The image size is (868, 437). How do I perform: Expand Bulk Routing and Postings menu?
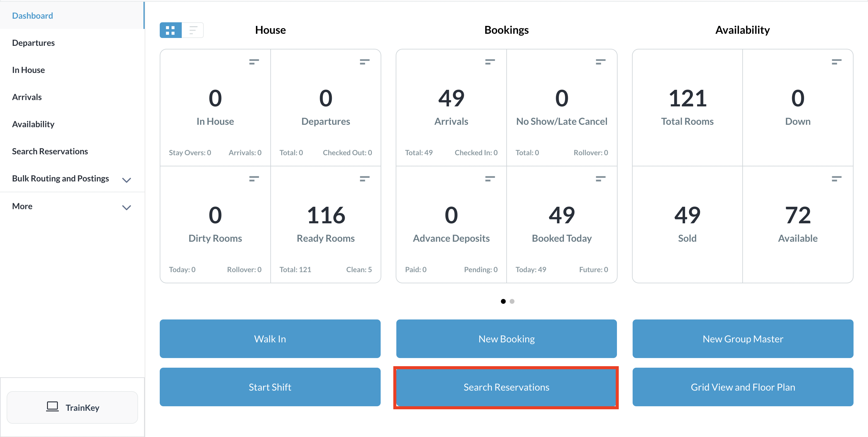[x=126, y=180]
